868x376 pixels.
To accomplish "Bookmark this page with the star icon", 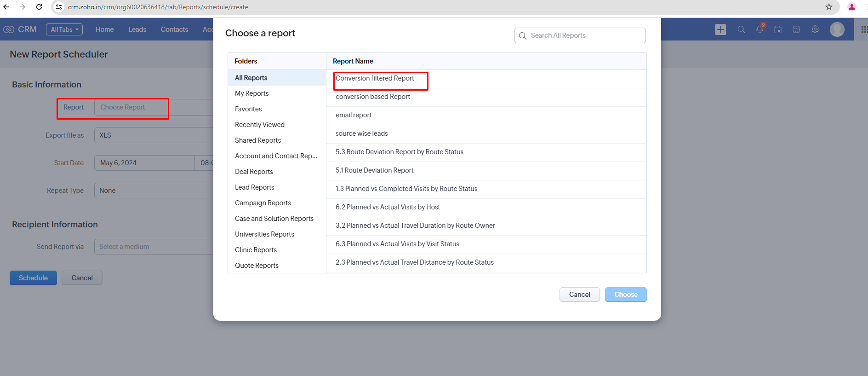I will pyautogui.click(x=828, y=7).
